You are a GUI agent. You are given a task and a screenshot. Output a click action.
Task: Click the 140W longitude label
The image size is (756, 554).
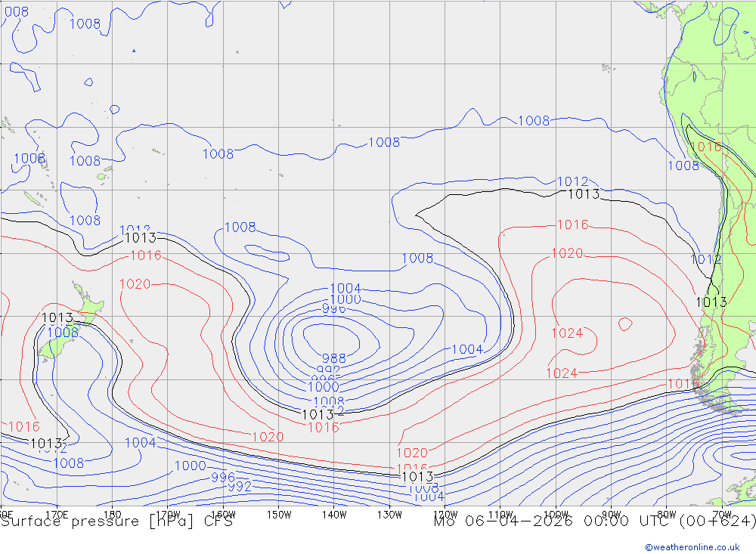(334, 515)
